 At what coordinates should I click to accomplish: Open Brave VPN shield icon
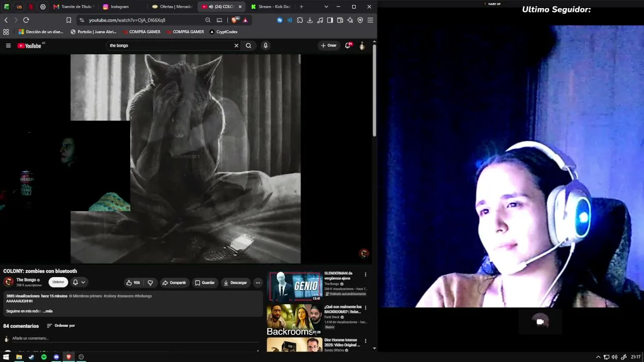[360, 20]
